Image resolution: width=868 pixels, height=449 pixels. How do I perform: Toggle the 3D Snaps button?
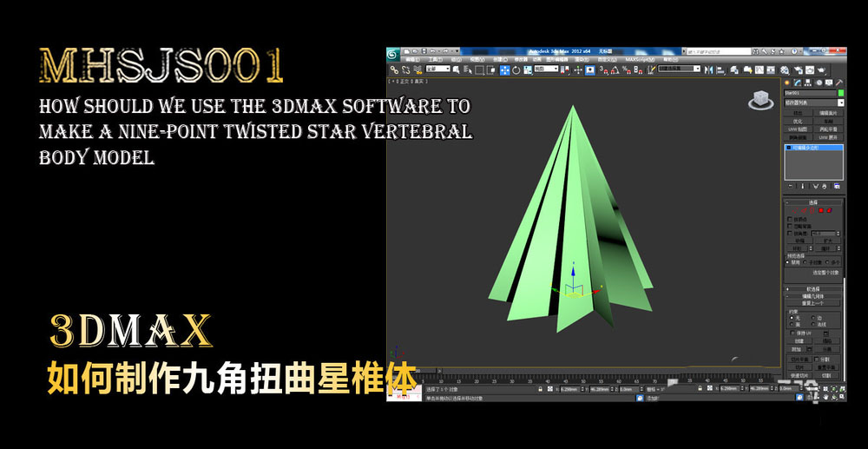coord(604,69)
